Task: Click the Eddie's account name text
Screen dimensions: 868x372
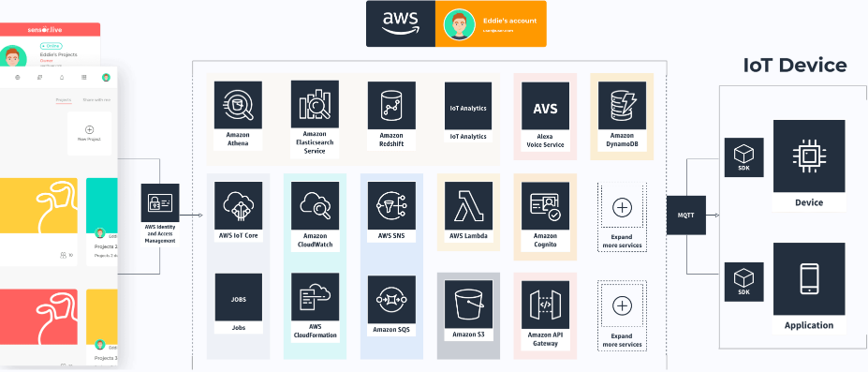Action: click(508, 21)
